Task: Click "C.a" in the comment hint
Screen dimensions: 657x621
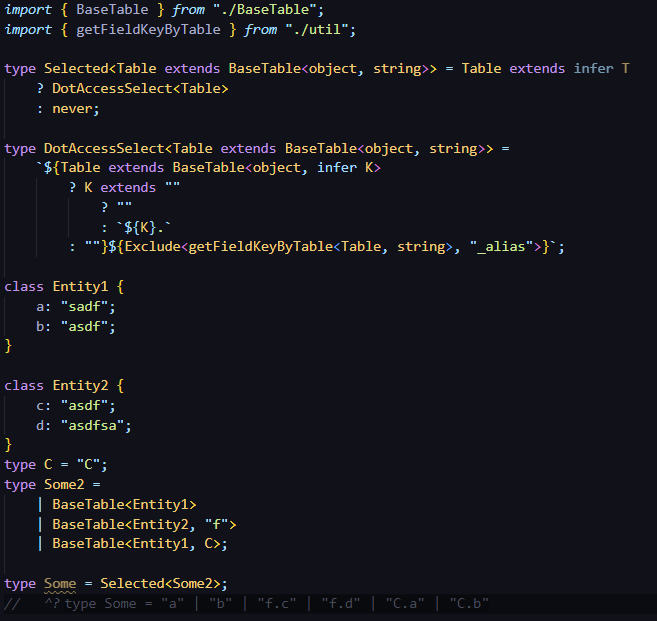Action: click(x=405, y=604)
